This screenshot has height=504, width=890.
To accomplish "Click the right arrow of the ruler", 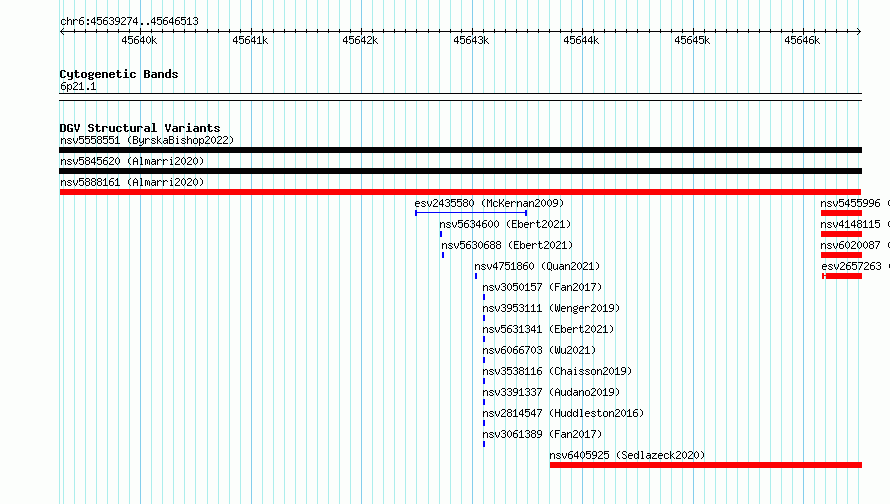I will 859,31.
